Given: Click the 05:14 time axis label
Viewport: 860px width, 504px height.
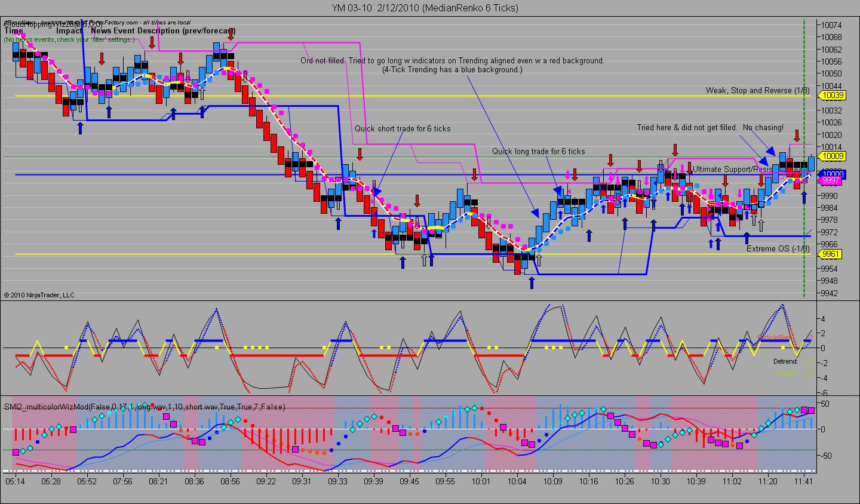Looking at the screenshot, I should tap(16, 481).
